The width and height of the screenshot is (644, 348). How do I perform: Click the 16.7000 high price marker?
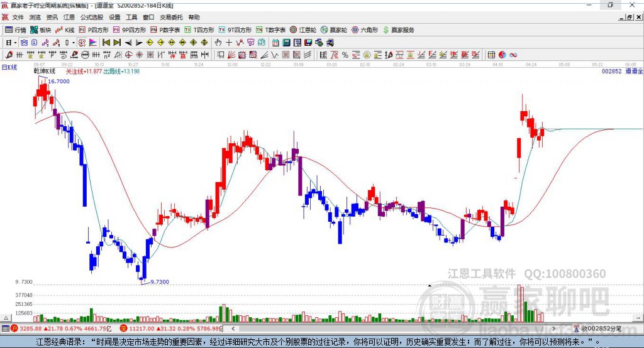[58, 81]
